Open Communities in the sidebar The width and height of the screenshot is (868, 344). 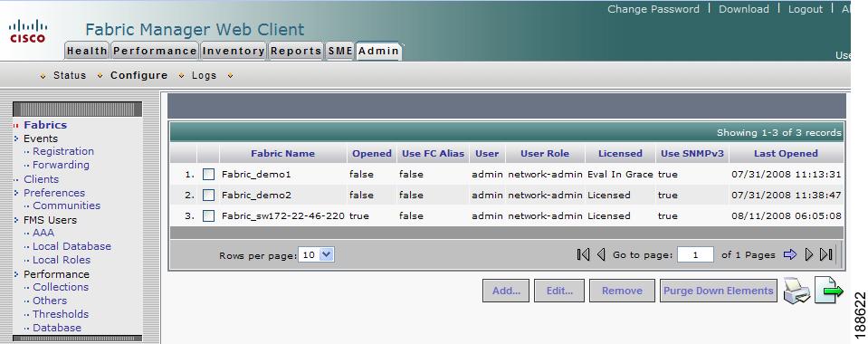(x=66, y=205)
